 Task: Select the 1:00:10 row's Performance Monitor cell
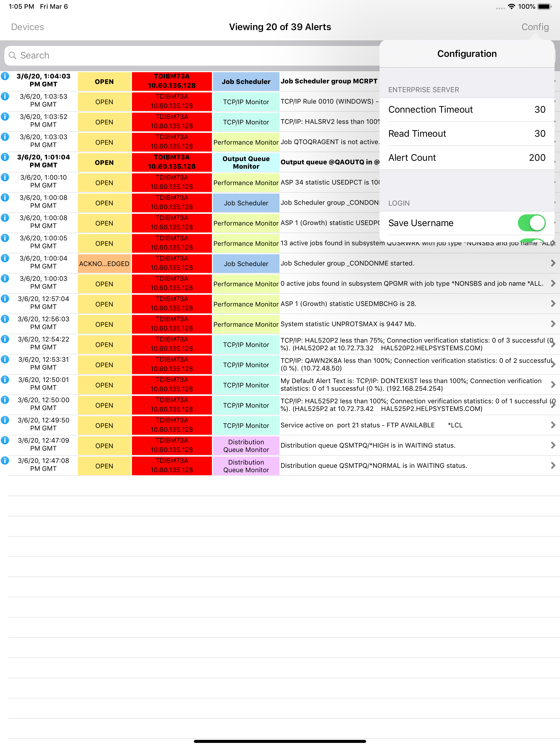pyautogui.click(x=246, y=183)
